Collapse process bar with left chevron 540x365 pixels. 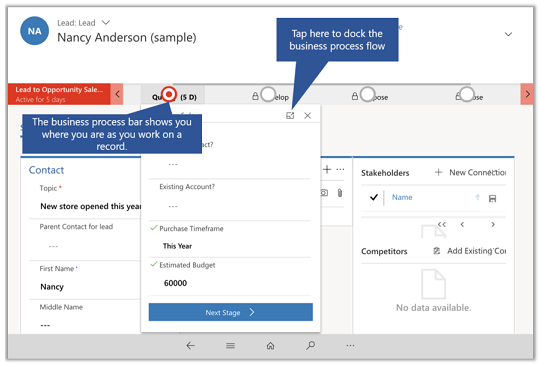tap(117, 94)
